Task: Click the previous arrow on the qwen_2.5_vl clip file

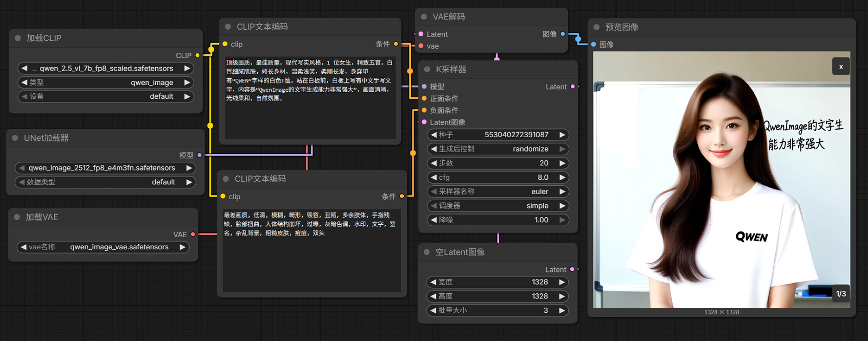Action: [x=24, y=68]
